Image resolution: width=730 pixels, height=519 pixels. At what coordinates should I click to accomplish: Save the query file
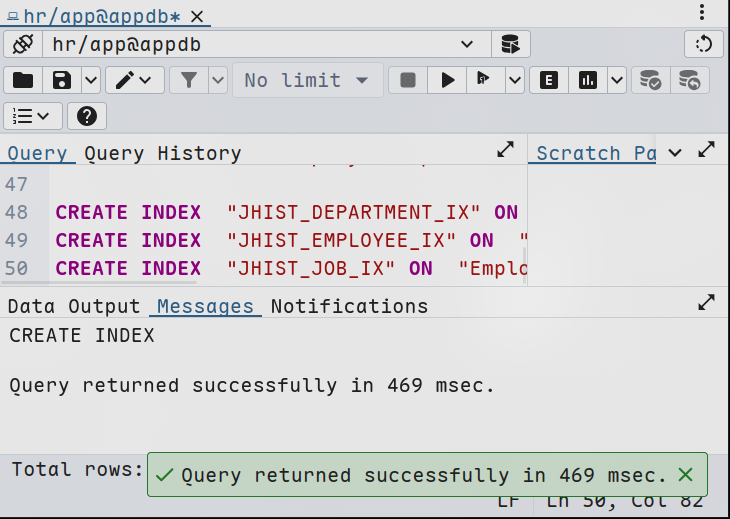[62, 80]
